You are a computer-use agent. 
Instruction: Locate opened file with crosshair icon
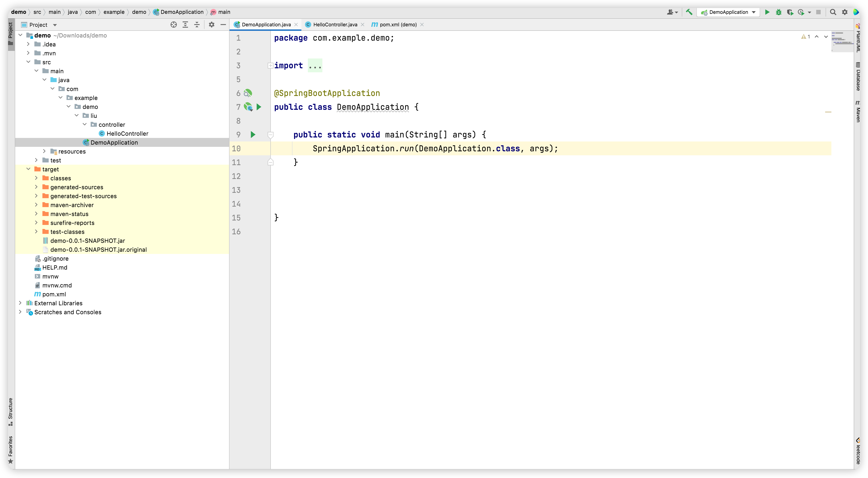(x=173, y=25)
